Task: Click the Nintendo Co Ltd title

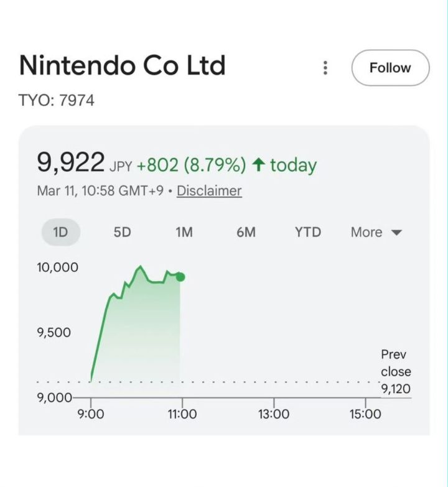Action: pyautogui.click(x=122, y=65)
